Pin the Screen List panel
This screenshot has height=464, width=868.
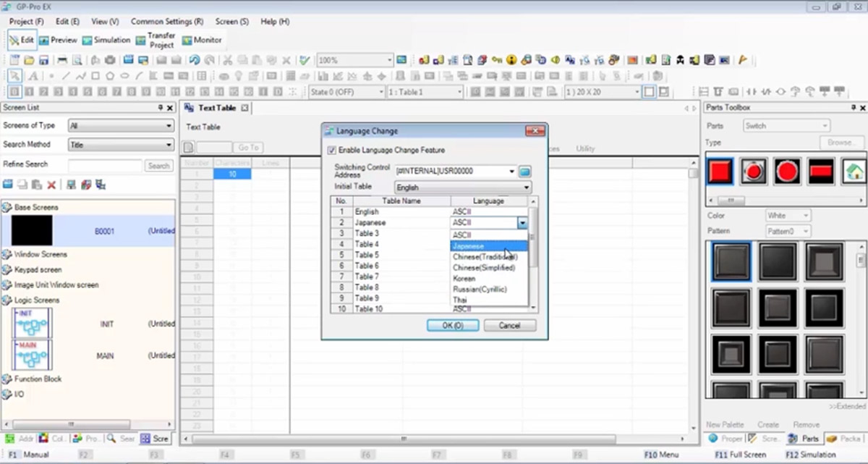pyautogui.click(x=161, y=108)
